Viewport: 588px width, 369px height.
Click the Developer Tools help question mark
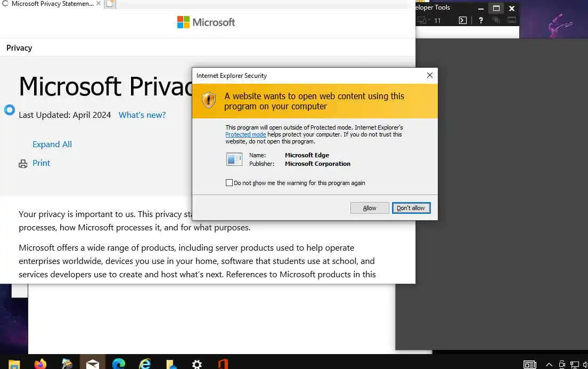pyautogui.click(x=481, y=20)
